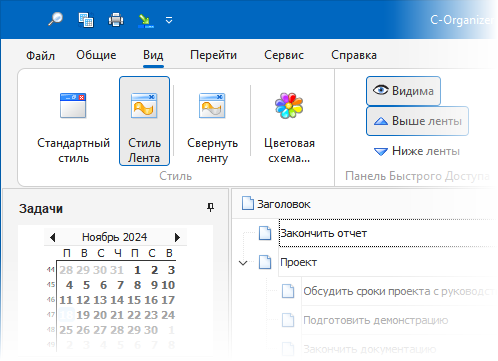Select date 10 in the calendar

pyautogui.click(x=168, y=285)
